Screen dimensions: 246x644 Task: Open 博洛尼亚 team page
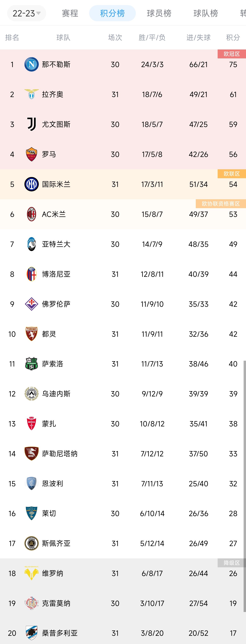point(56,274)
